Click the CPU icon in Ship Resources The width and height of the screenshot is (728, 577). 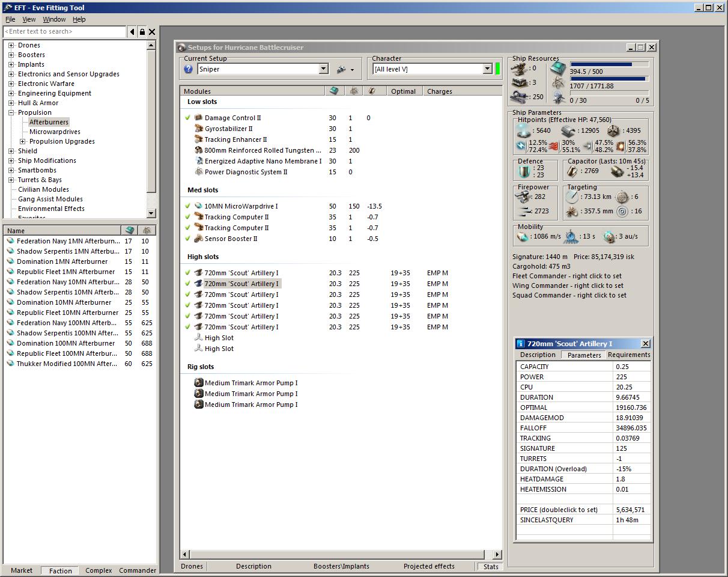click(558, 68)
